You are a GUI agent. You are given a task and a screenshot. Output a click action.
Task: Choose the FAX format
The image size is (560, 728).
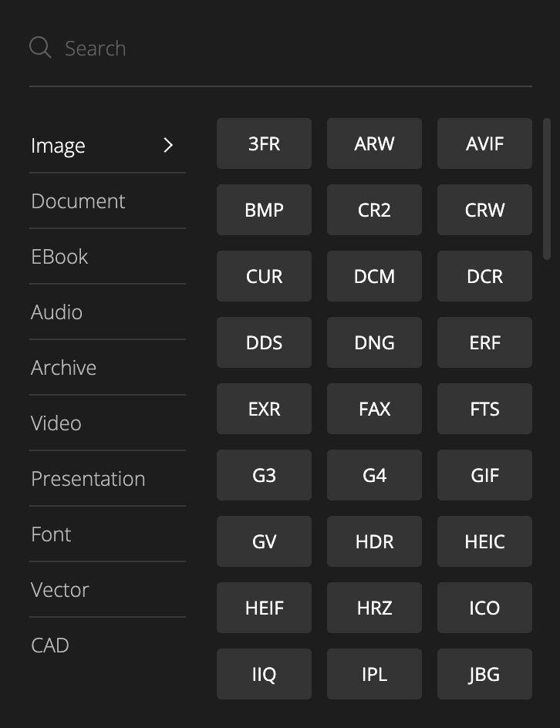point(374,409)
